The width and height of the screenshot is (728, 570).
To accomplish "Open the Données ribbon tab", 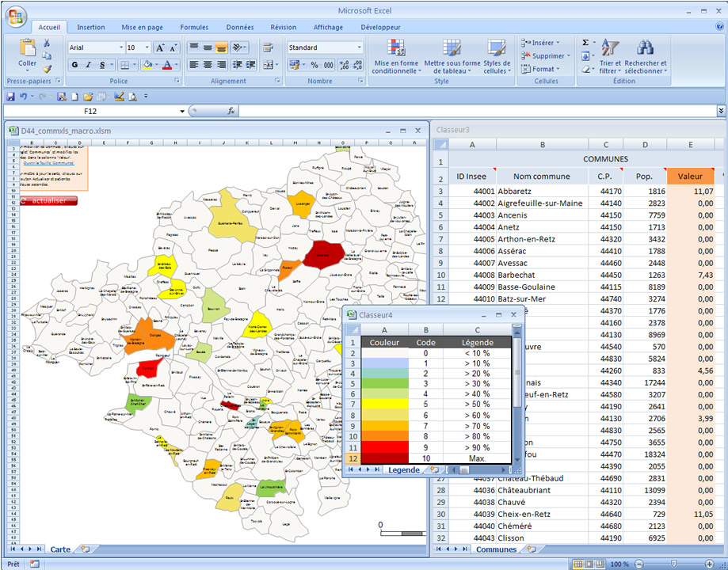I will pyautogui.click(x=240, y=27).
